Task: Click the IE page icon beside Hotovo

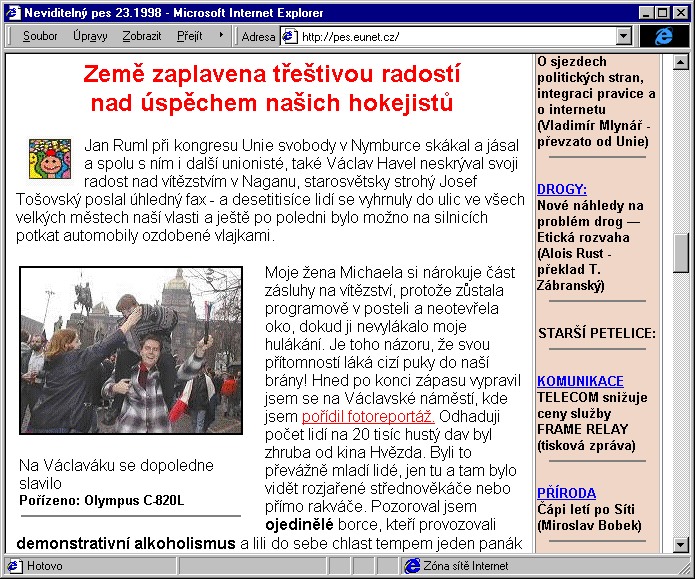Action: point(15,566)
